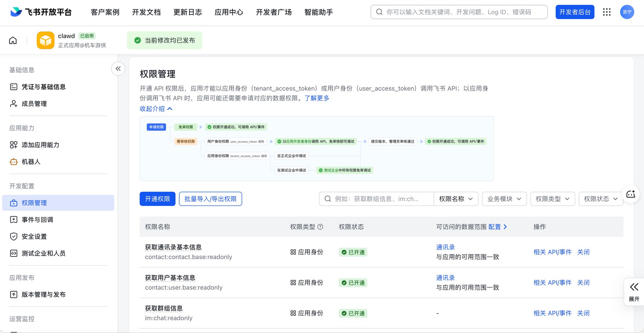Open 机器人 robot item in sidebar
Image resolution: width=644 pixels, height=333 pixels.
coord(58,162)
